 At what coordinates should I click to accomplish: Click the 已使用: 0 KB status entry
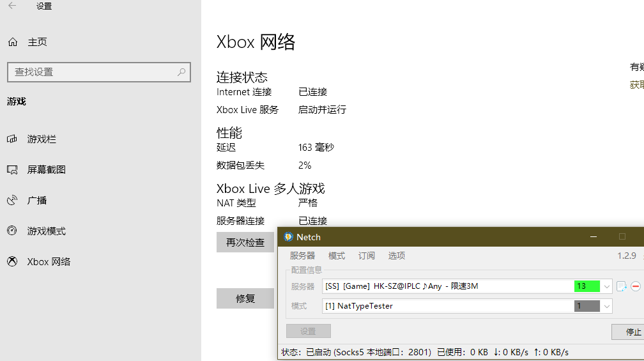[x=463, y=353]
